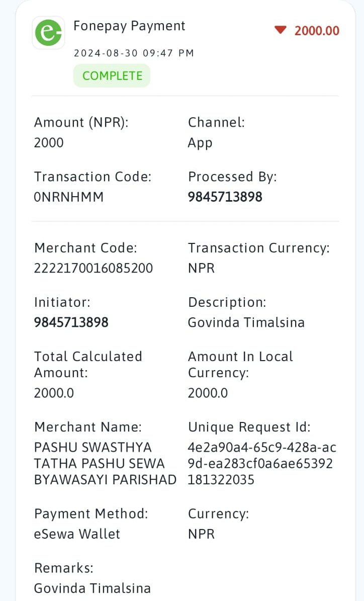Select the Description value Govinda Timalsina
This screenshot has width=364, height=601.
(246, 322)
